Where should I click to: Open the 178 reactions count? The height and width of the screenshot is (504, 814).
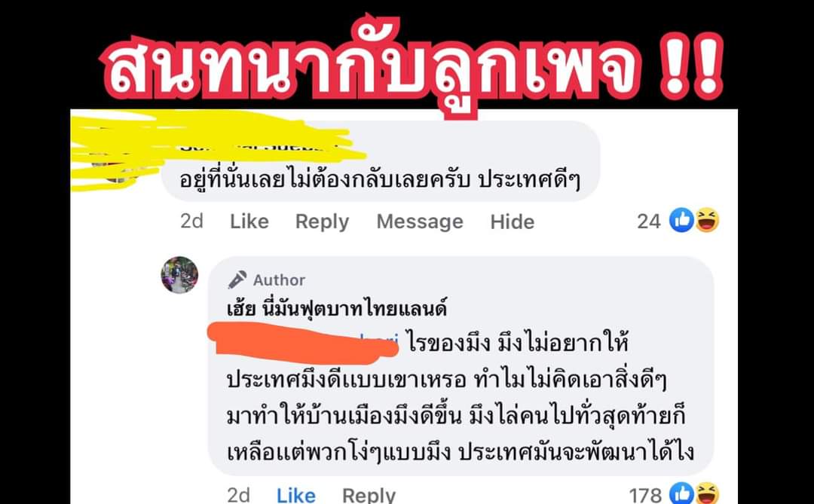[x=645, y=495]
